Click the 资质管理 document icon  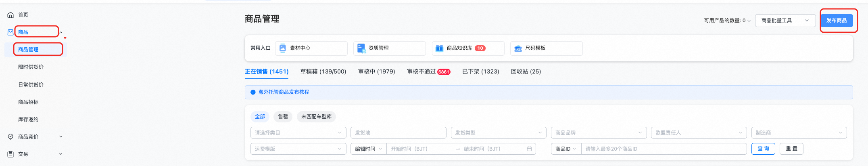coord(361,48)
